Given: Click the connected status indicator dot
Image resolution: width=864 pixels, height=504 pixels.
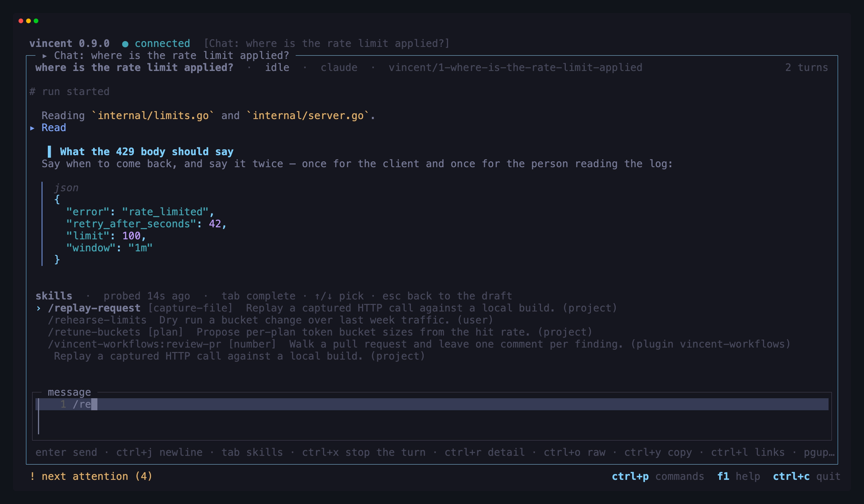Looking at the screenshot, I should (125, 44).
